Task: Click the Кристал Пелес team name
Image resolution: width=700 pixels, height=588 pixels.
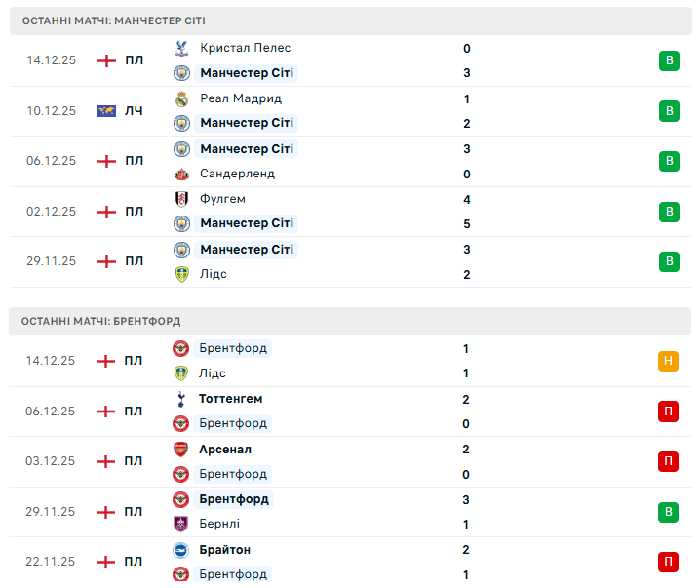Action: pos(245,48)
